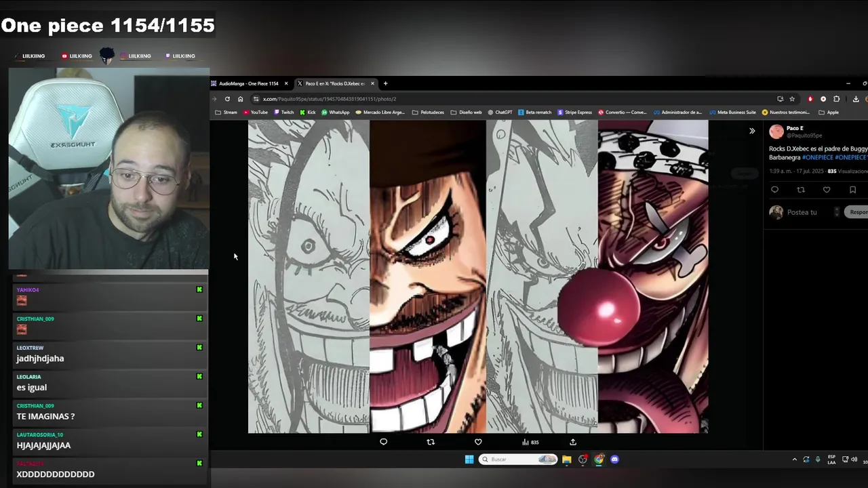Open the Kick bookmark
This screenshot has height=488, width=868.
[x=308, y=113]
